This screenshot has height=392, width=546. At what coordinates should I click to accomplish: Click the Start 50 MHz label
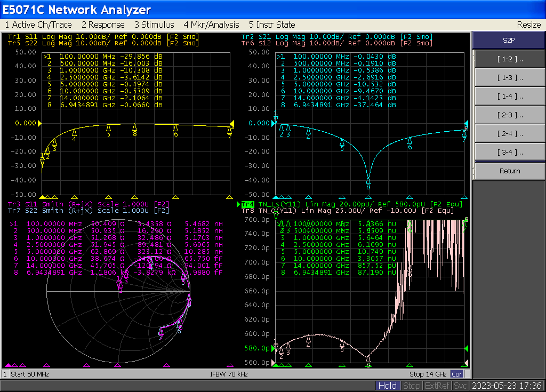coord(30,374)
